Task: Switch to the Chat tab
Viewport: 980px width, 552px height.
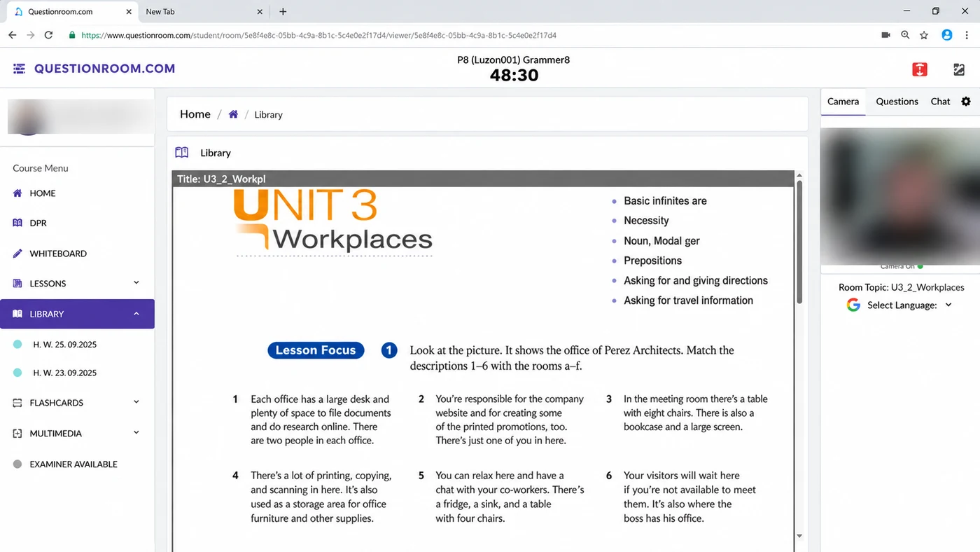Action: pos(940,102)
